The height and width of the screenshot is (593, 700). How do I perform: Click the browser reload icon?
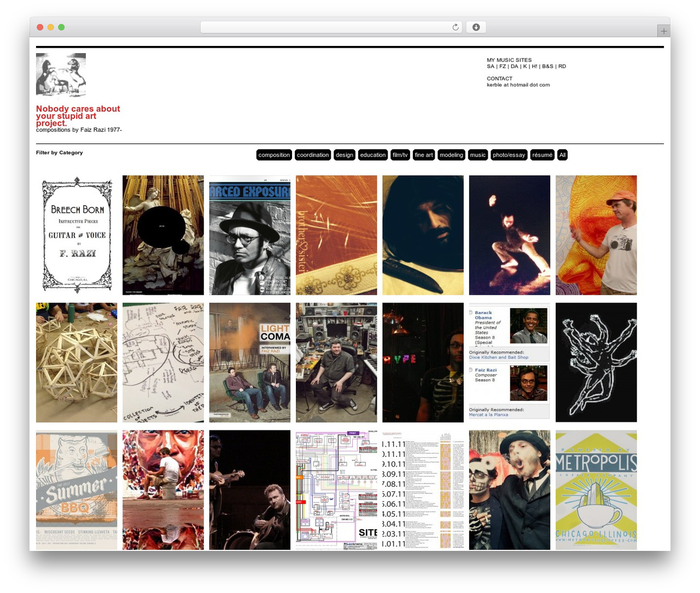pyautogui.click(x=455, y=27)
